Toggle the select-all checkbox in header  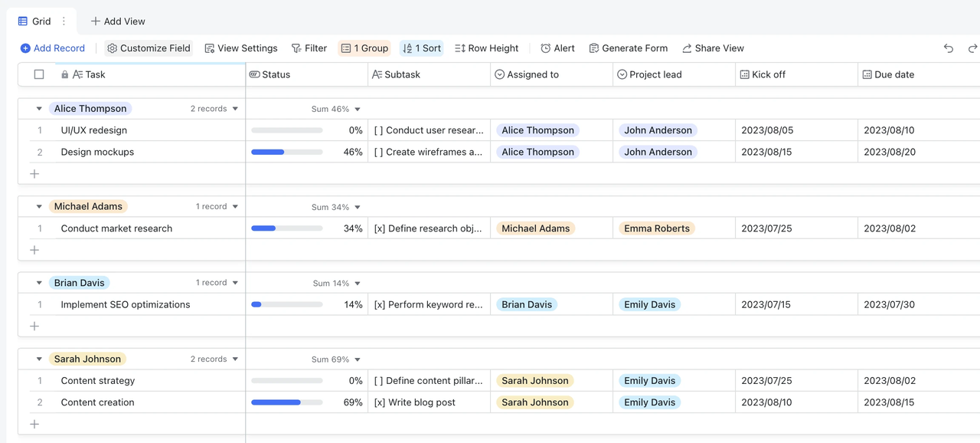(x=39, y=74)
